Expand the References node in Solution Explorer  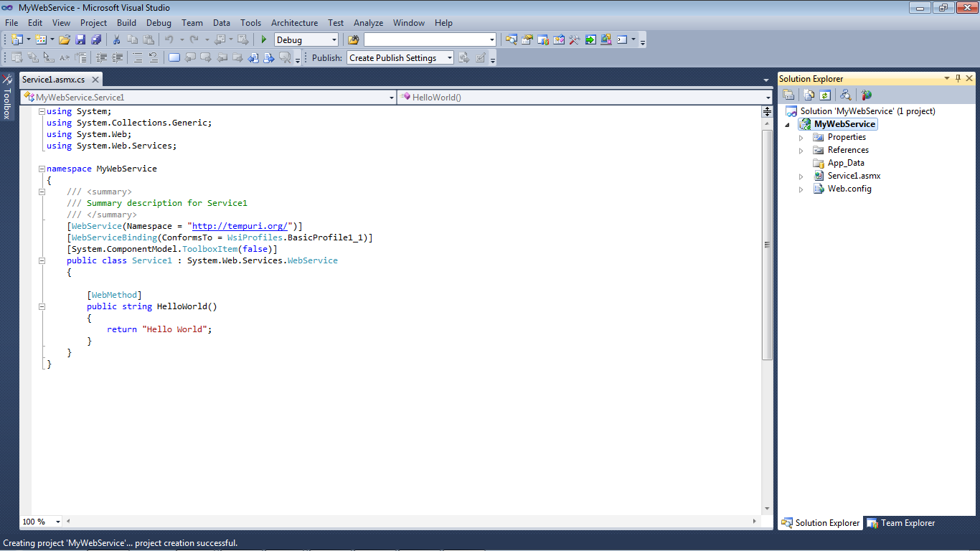[801, 150]
